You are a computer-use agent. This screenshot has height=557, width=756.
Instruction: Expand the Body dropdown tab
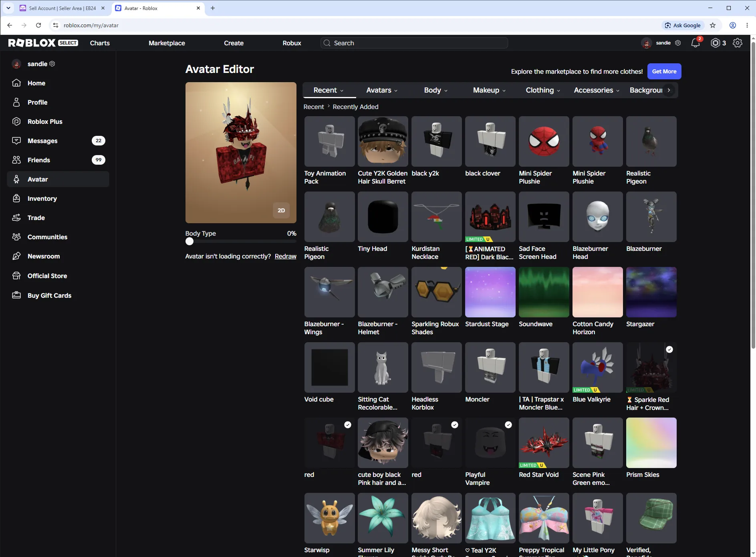[x=436, y=90]
